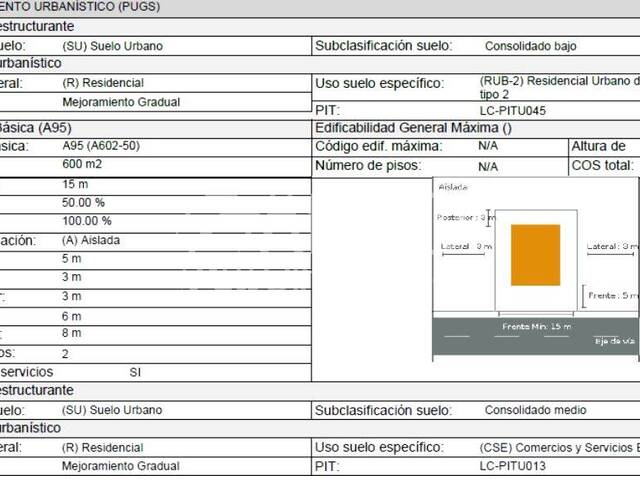
Task: Click the "5 m" table value
Action: (71, 258)
